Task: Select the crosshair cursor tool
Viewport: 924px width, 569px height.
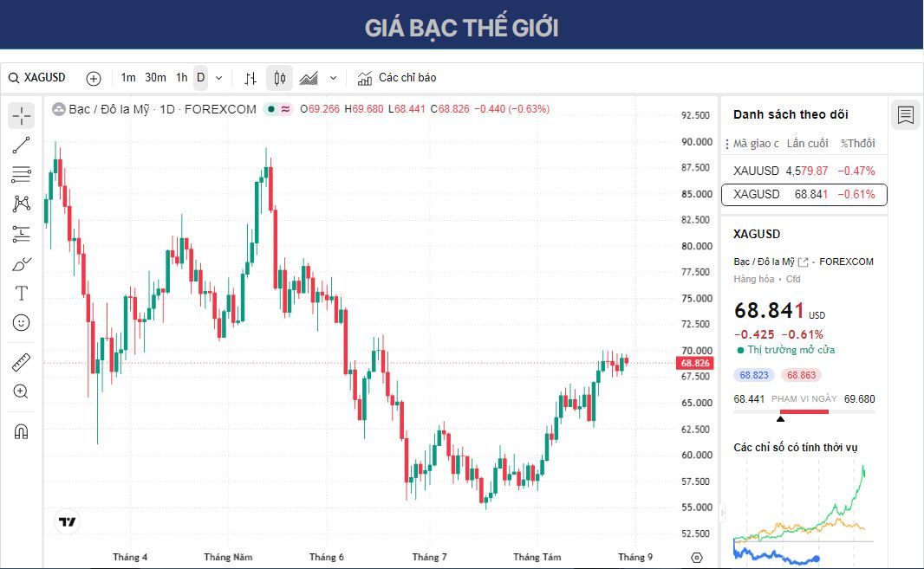Action: click(x=21, y=115)
